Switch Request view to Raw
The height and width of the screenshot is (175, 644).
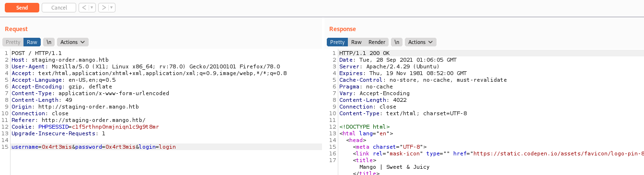pyautogui.click(x=32, y=42)
